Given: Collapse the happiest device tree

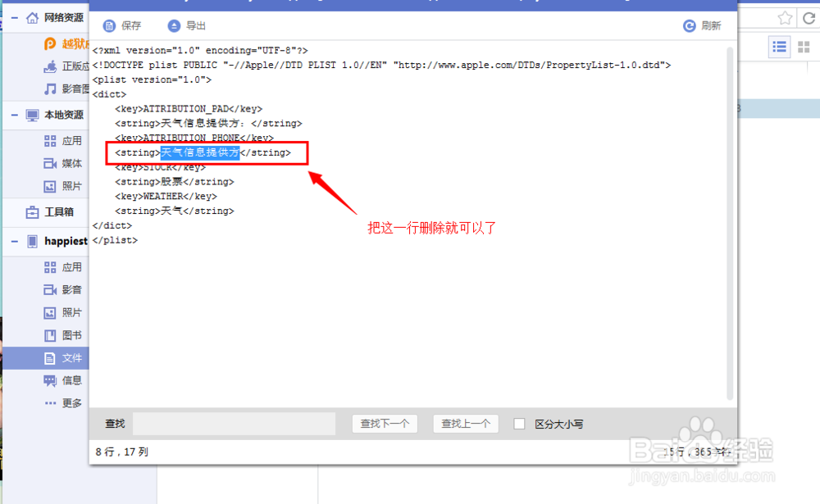Looking at the screenshot, I should (13, 241).
